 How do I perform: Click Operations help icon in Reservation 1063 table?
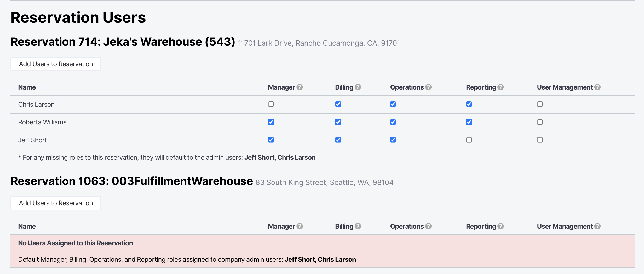tap(428, 226)
